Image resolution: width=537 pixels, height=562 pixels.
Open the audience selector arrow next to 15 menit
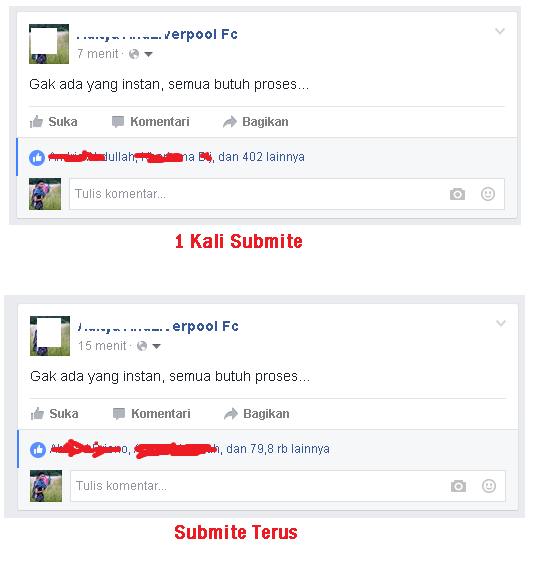(157, 346)
